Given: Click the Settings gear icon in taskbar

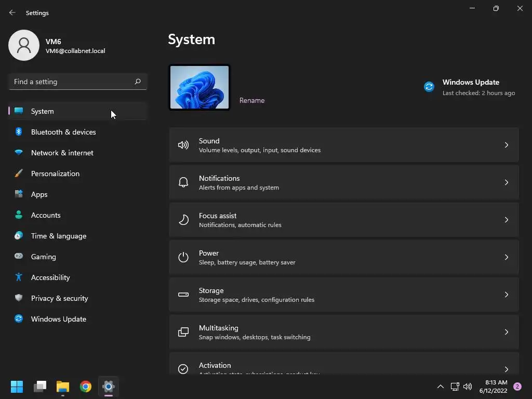Looking at the screenshot, I should 109,387.
